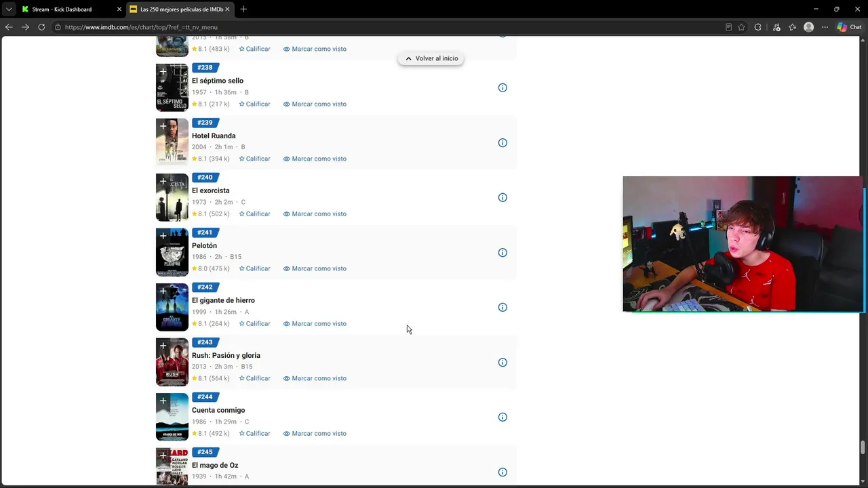Screen dimensions: 868x488
Task: Mark Rush: Pasión y gloria as seen
Action: (x=315, y=378)
